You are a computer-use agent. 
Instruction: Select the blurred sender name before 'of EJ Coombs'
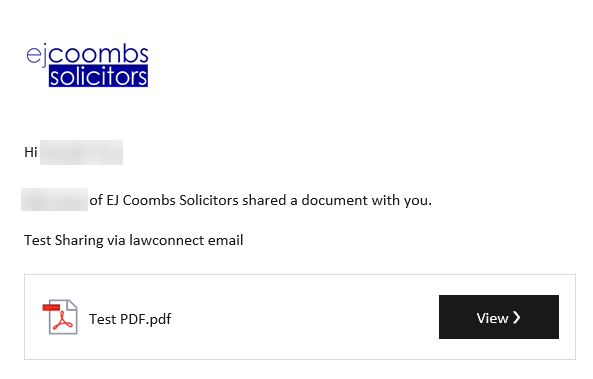(54, 199)
